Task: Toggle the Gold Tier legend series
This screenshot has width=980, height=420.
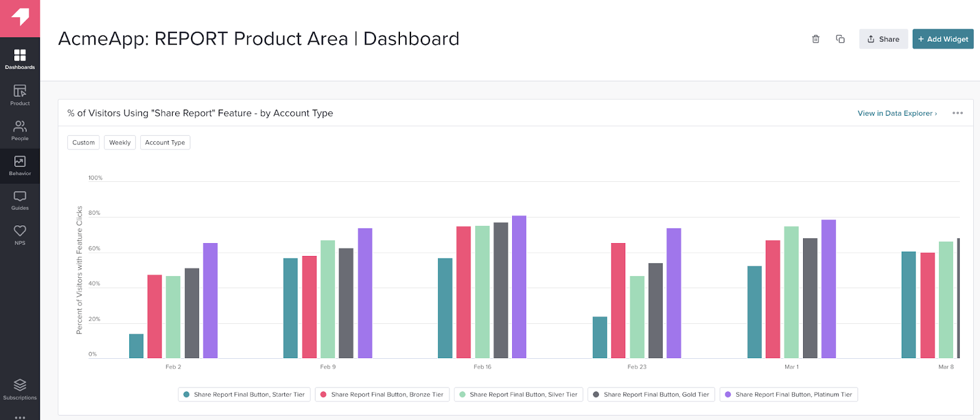Action: click(652, 394)
